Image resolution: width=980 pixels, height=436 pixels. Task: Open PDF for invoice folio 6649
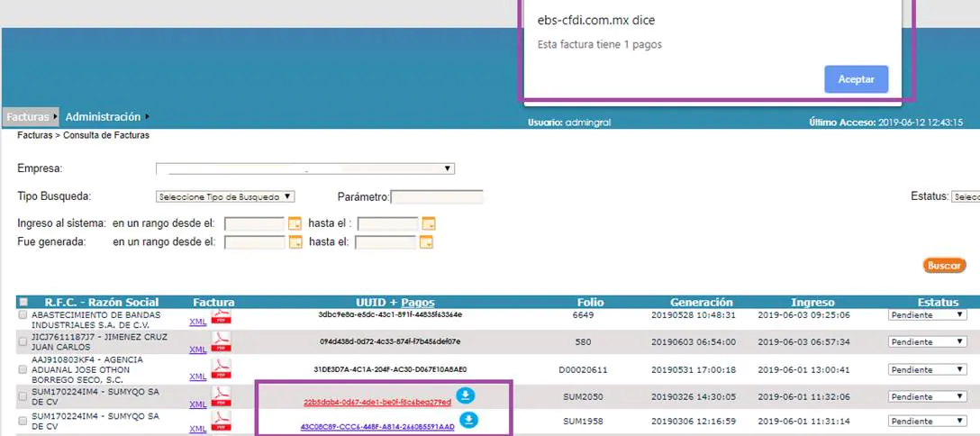[x=222, y=316]
